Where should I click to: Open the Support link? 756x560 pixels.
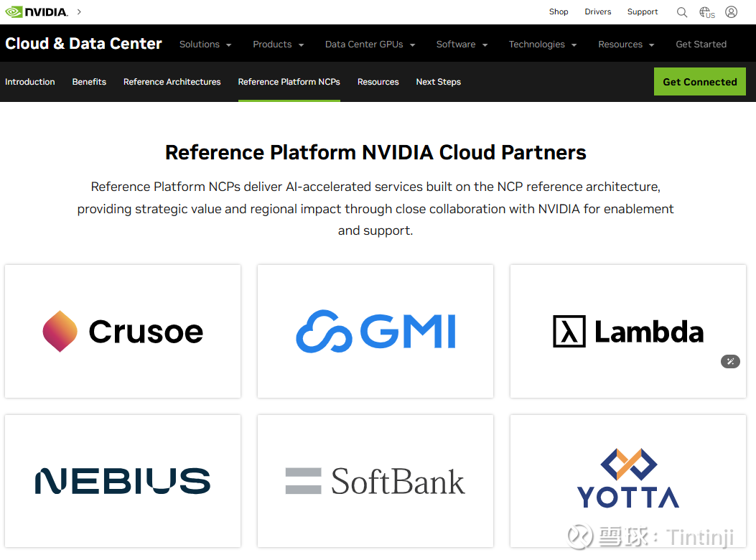point(643,11)
